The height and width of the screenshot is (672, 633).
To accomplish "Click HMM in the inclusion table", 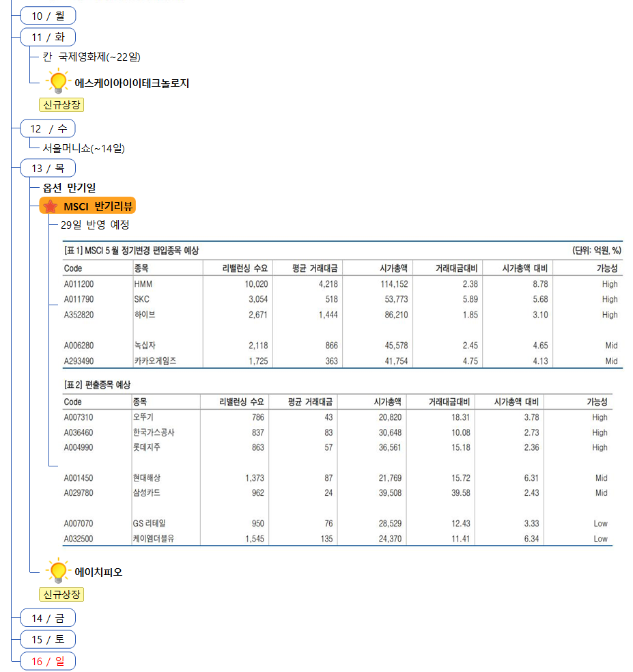I will pos(143,284).
